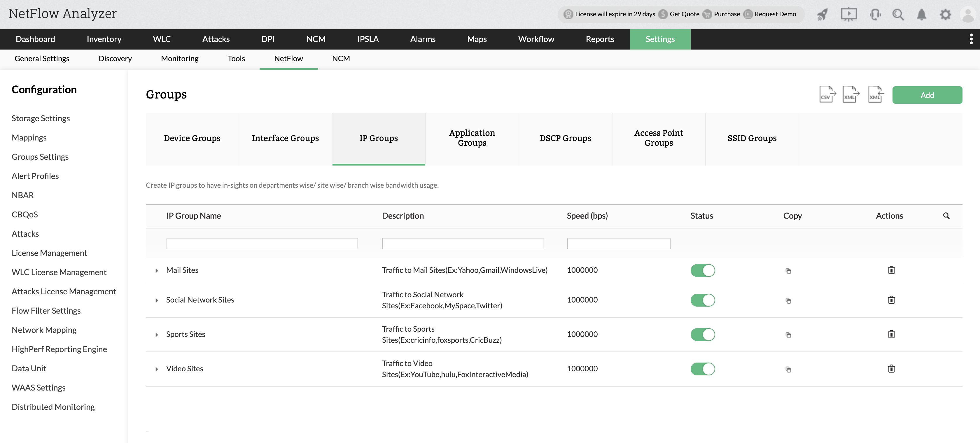This screenshot has width=980, height=443.
Task: Disable the Mail Sites status toggle
Action: (x=702, y=270)
